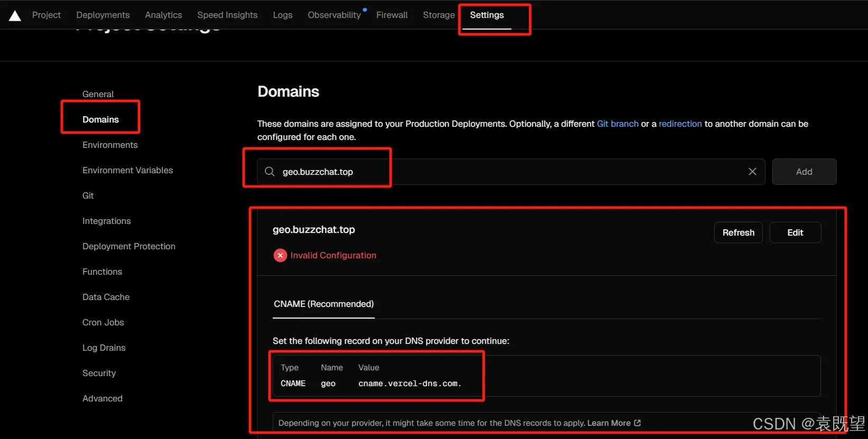The height and width of the screenshot is (439, 868).
Task: Click the cname.vercel-dns.com. value
Action: 410,384
